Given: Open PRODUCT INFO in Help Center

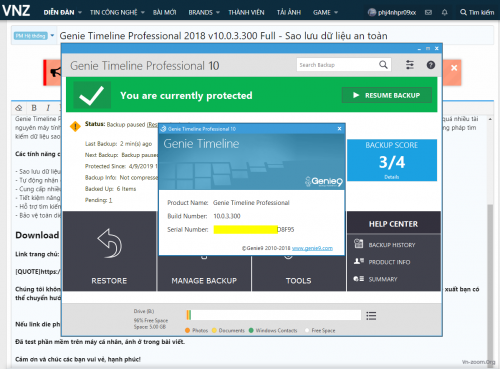Looking at the screenshot, I should click(x=389, y=262).
